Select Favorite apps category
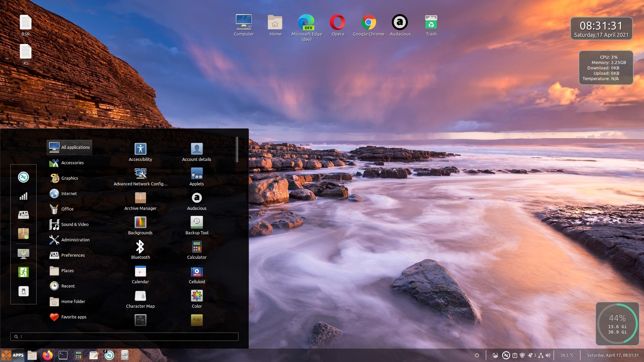Viewport: 644px width, 362px height. [x=69, y=317]
